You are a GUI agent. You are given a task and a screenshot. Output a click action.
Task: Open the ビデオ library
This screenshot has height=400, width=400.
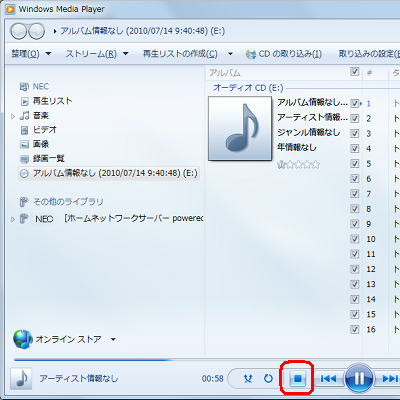pyautogui.click(x=45, y=130)
